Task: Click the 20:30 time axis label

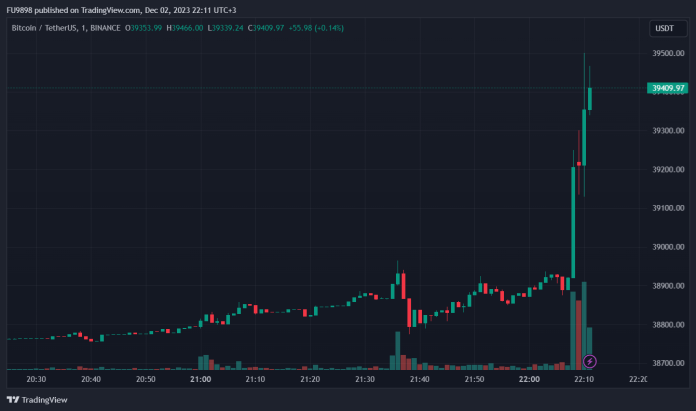Action: pyautogui.click(x=35, y=380)
